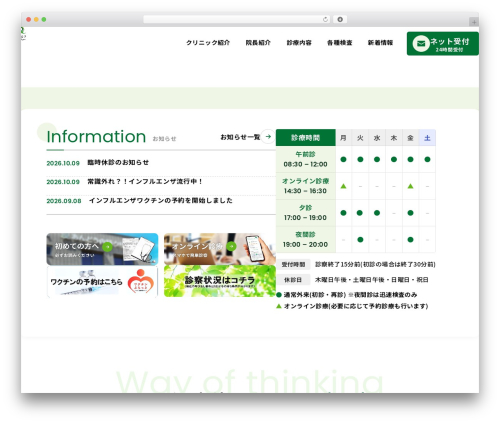Click the browser address bar field
500x423 pixels.
click(x=237, y=20)
